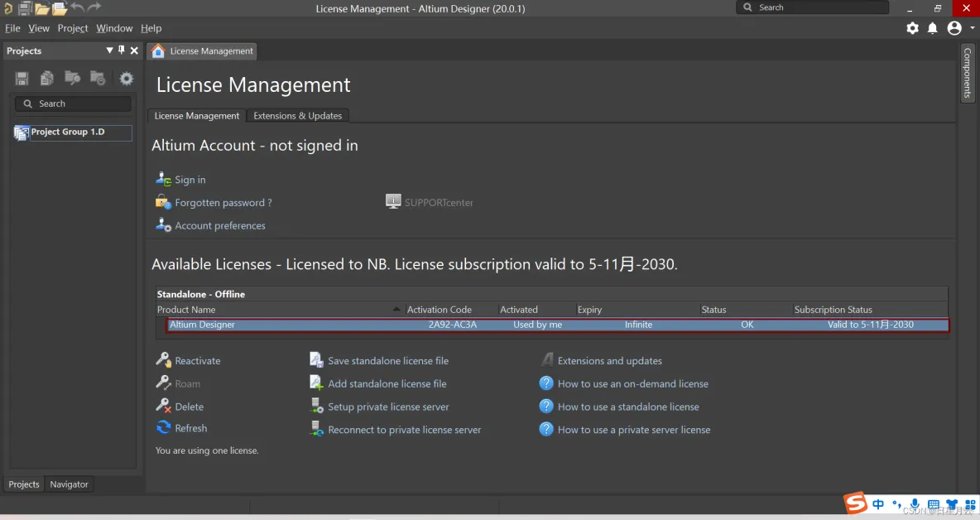980x520 pixels.
Task: Click the Forgotten password link
Action: point(223,203)
